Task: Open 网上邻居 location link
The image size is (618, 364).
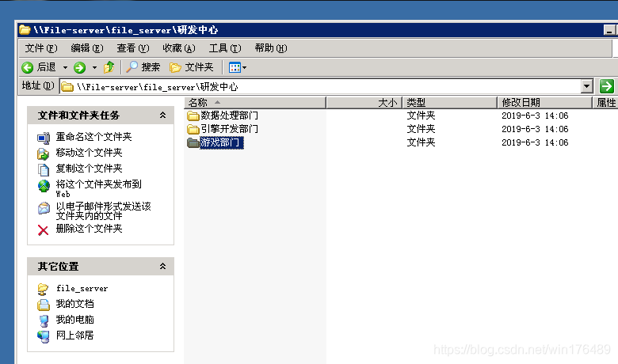Action: 75,336
